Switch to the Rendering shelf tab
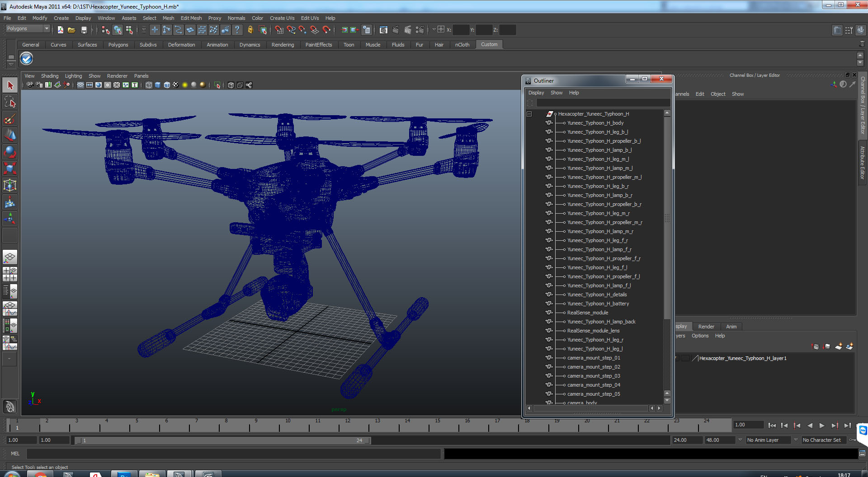868x477 pixels. (x=283, y=45)
